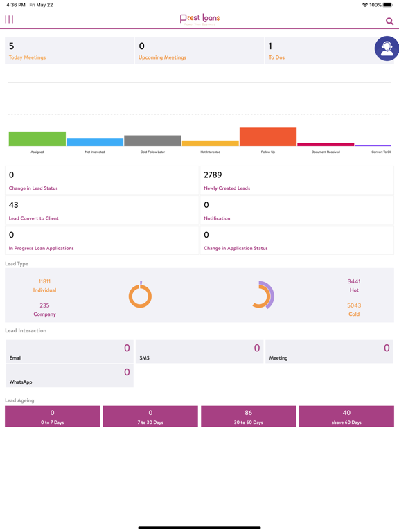Tap the Cold lead count 5043
Screen dimensions: 399x532
click(x=354, y=305)
